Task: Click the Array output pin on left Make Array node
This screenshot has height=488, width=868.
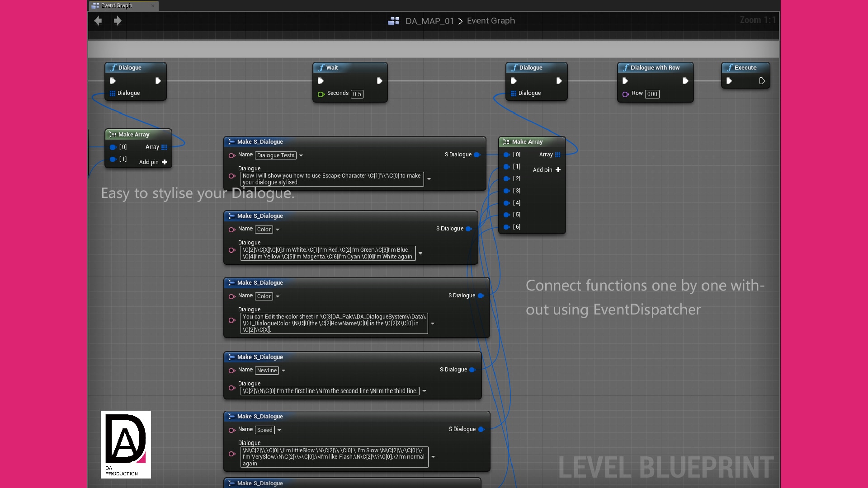Action: pos(164,147)
